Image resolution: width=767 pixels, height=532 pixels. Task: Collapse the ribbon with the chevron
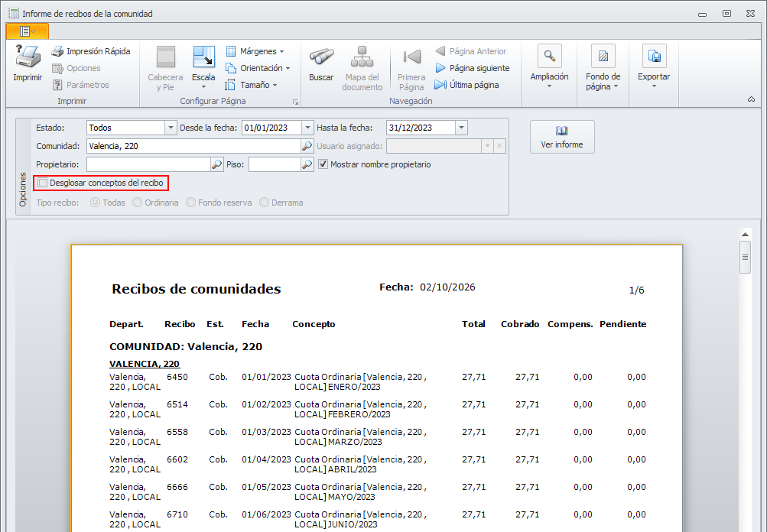pyautogui.click(x=752, y=99)
